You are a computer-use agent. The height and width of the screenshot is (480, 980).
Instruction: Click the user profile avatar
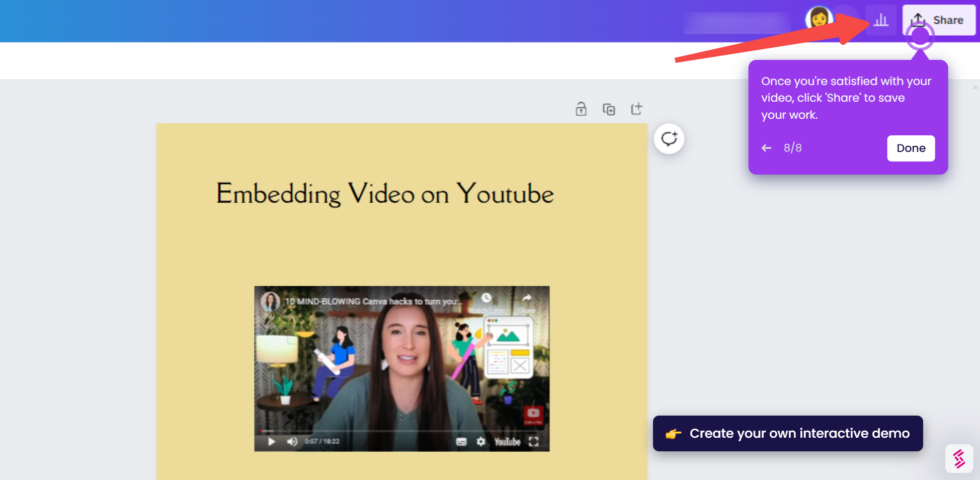pos(819,19)
